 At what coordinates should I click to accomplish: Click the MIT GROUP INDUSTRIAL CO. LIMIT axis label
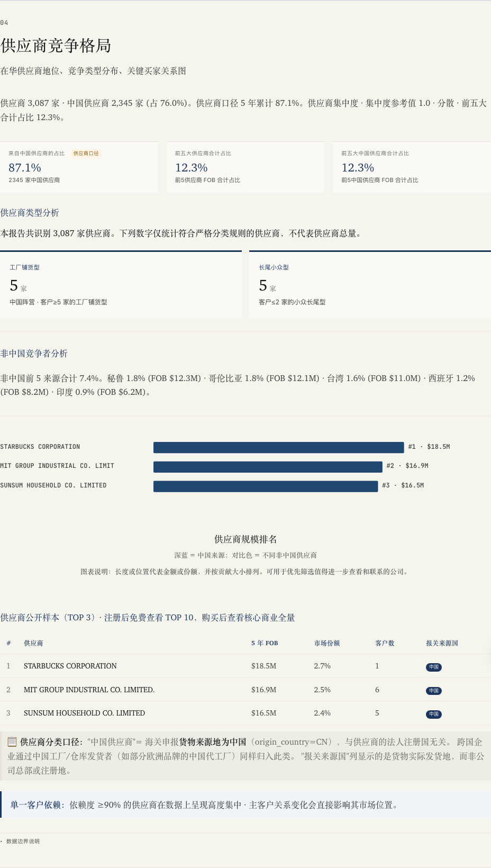click(x=57, y=466)
